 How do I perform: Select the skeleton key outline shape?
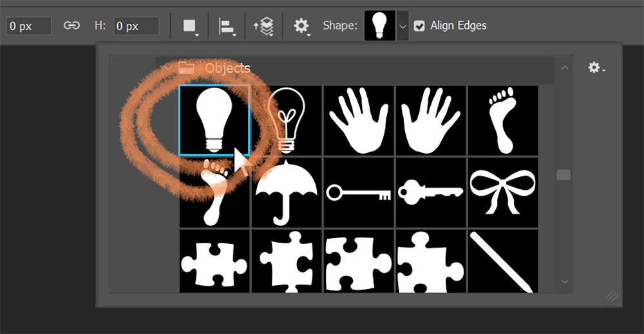click(359, 192)
